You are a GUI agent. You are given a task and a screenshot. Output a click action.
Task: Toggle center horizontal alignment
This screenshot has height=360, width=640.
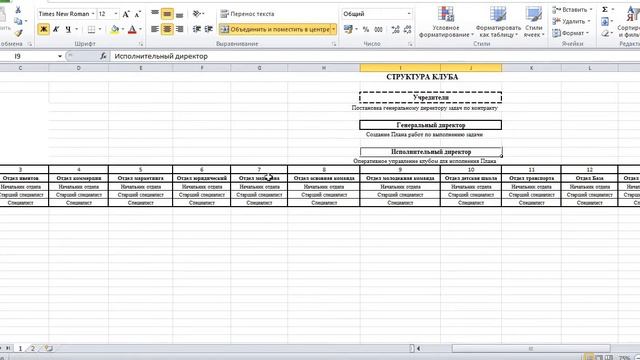click(x=167, y=29)
